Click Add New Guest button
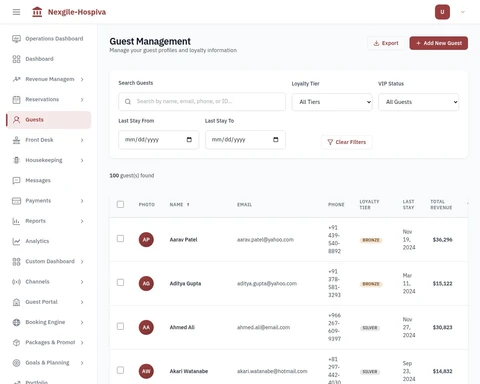This screenshot has height=384, width=480. pyautogui.click(x=439, y=43)
